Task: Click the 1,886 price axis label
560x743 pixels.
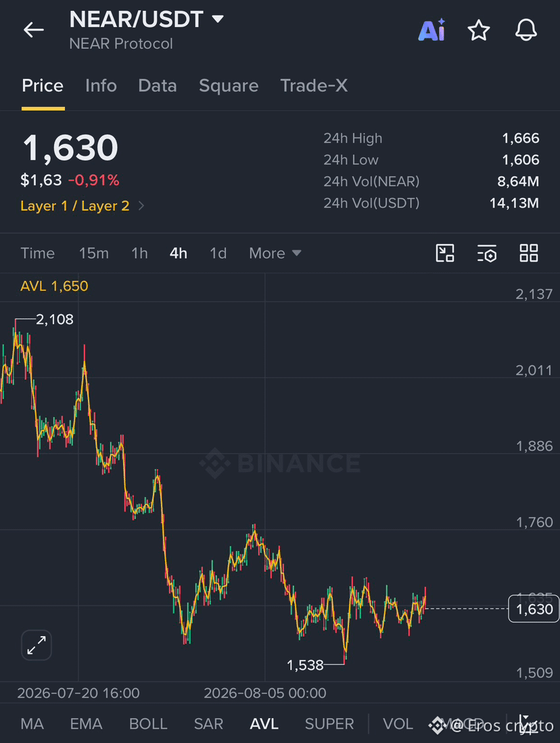Action: (534, 446)
